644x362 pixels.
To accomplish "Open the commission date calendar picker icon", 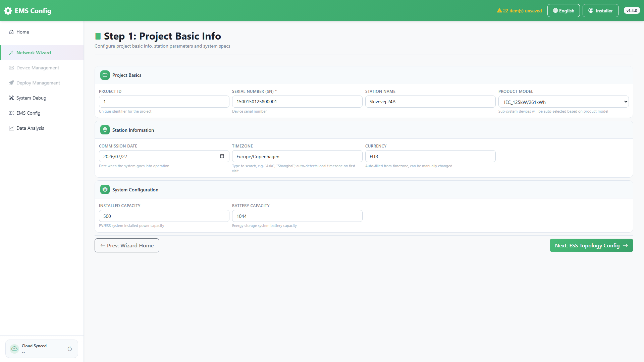I will point(222,156).
